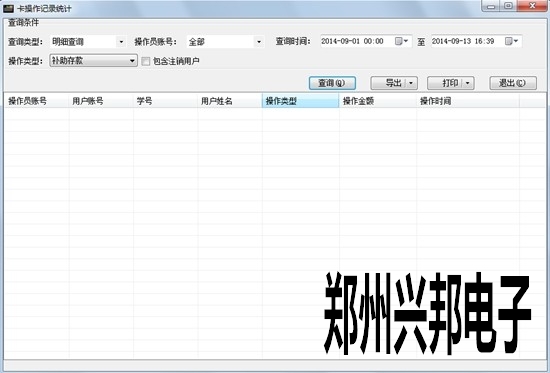The image size is (550, 373).
Task: Open the 操作类型 combo box
Action: [x=93, y=61]
